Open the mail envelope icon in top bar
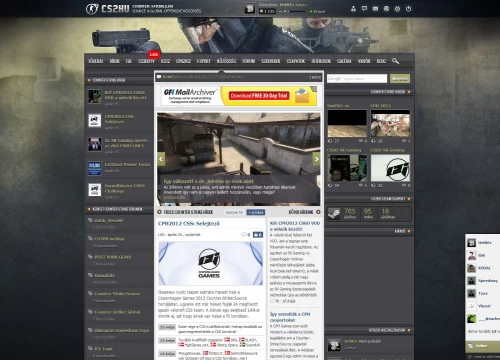The image size is (500, 360). point(375,9)
